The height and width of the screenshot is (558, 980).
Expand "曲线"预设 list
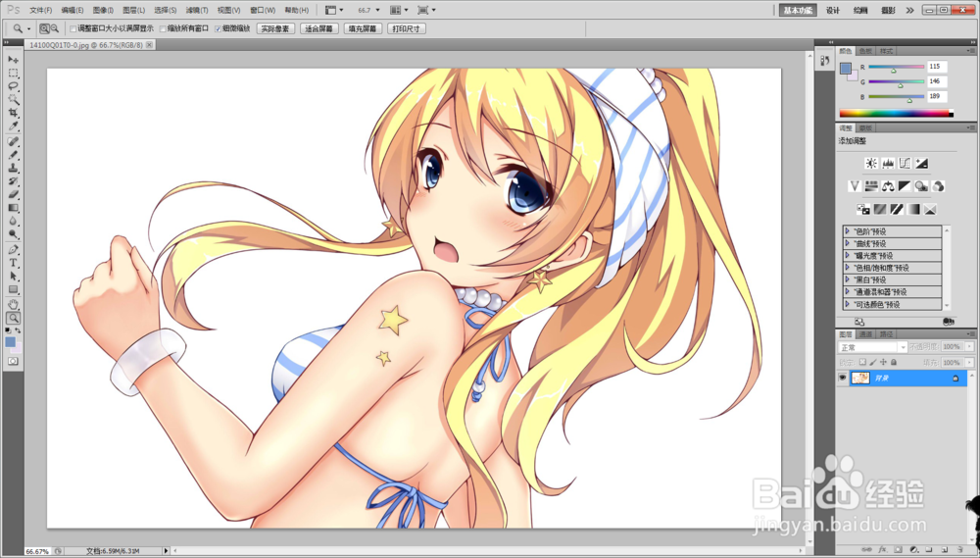pos(848,243)
